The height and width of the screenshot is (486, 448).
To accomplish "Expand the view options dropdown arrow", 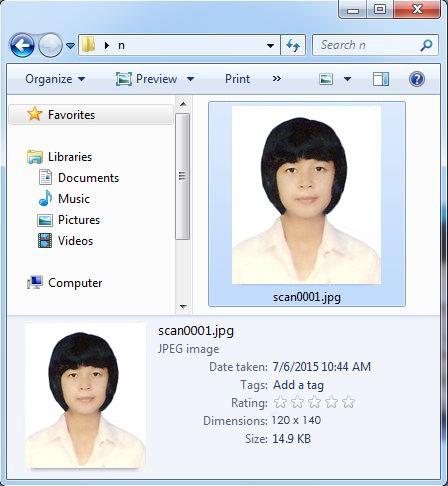I will point(347,79).
